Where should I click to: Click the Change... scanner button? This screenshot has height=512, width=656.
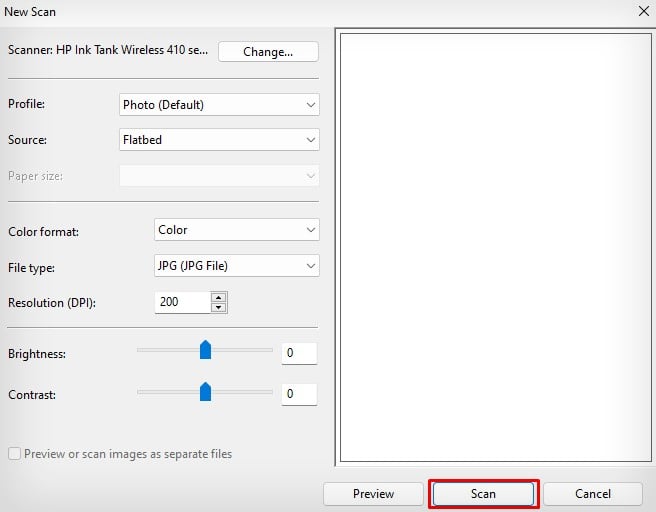point(268,51)
